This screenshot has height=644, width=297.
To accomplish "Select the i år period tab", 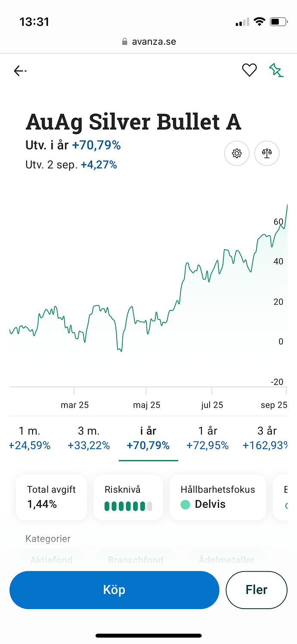I will (148, 438).
